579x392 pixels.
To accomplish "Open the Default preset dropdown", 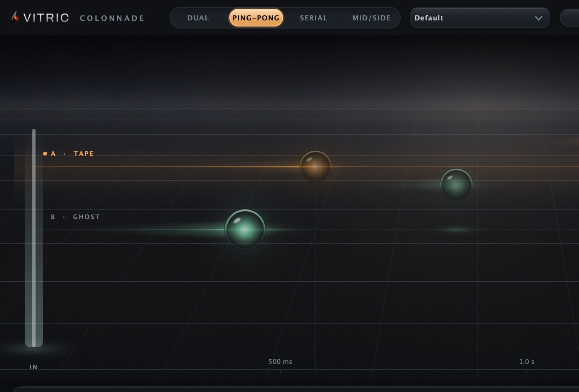I will (x=480, y=18).
